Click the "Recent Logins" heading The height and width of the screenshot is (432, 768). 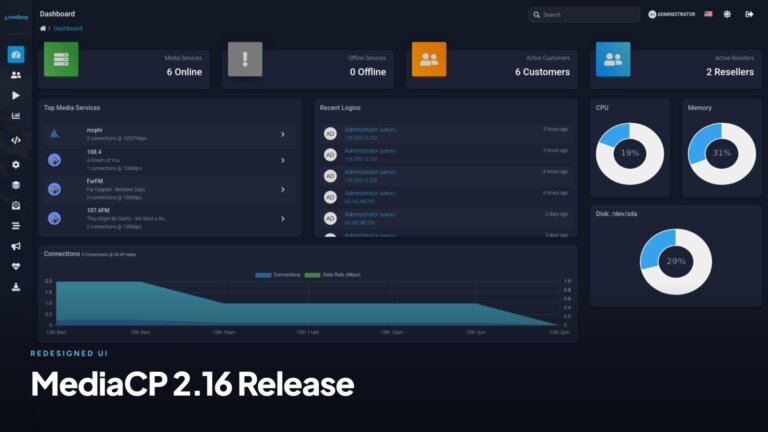pyautogui.click(x=340, y=108)
